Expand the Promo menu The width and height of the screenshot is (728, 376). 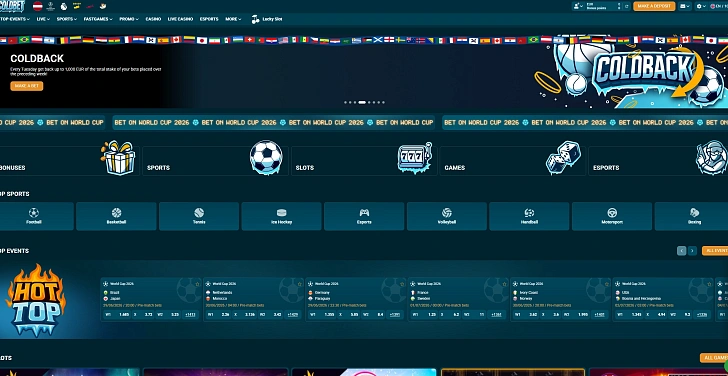[x=129, y=19]
